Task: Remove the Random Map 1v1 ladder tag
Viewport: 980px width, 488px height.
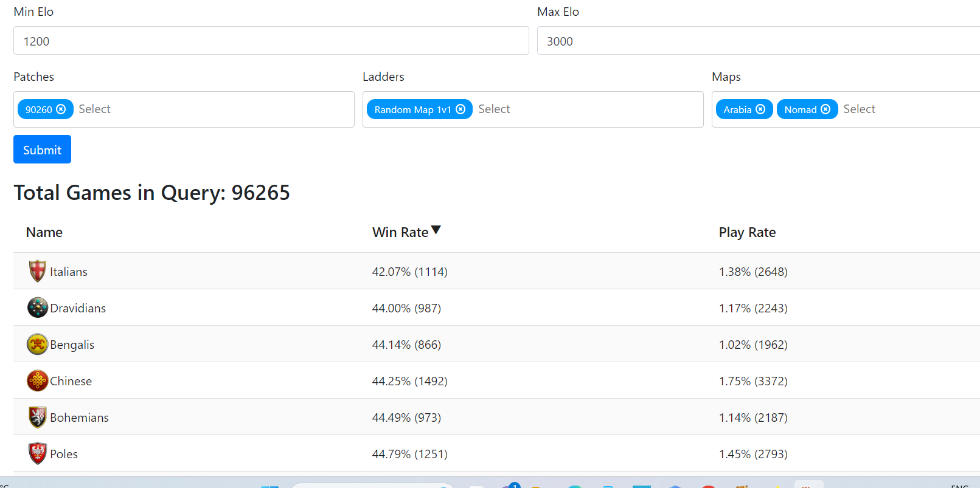Action: coord(460,109)
